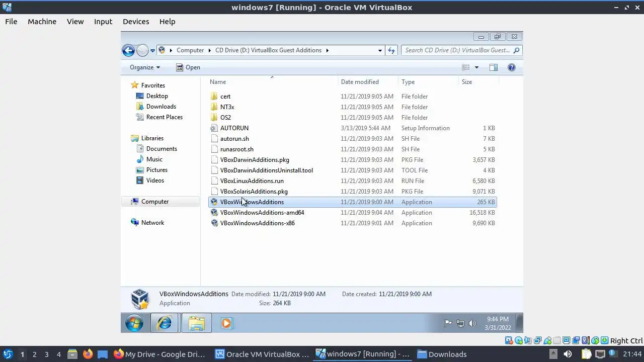Expand address bar previous locations dropdown
This screenshot has height=362, width=644.
pos(380,50)
